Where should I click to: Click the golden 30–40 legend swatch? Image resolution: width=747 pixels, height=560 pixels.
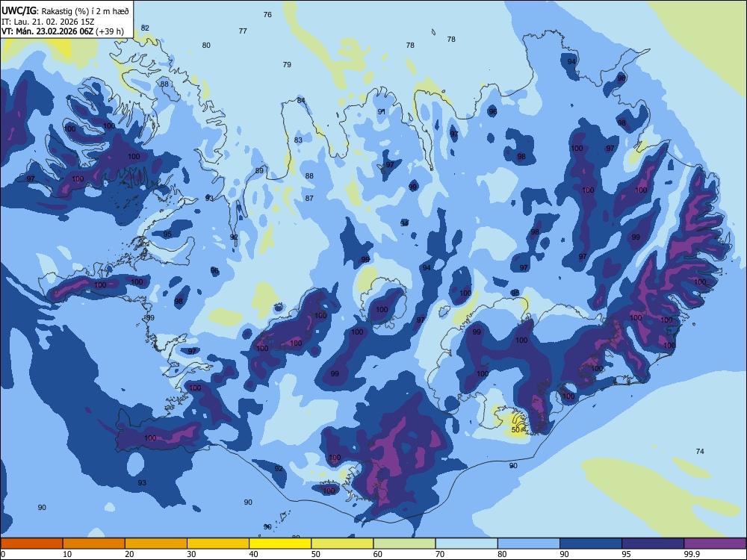218,544
